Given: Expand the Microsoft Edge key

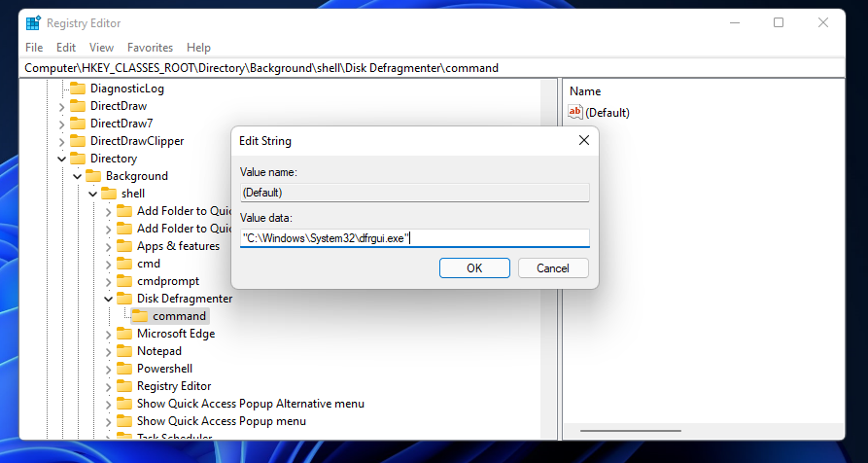Looking at the screenshot, I should point(108,334).
